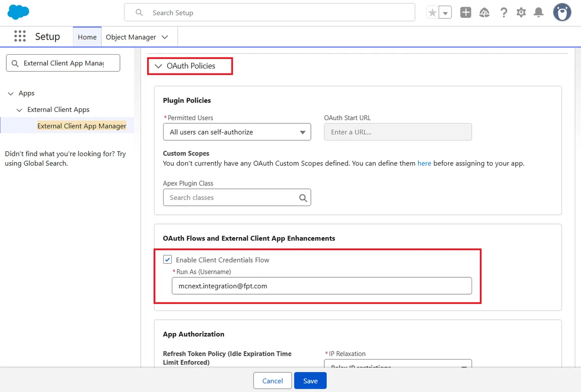Select External Client App Manager in sidebar

pyautogui.click(x=82, y=126)
